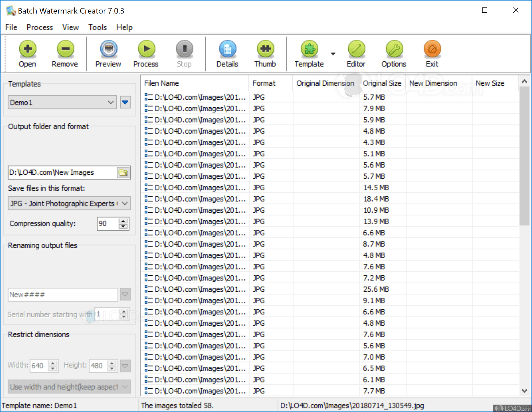The height and width of the screenshot is (412, 532).
Task: Start batch with the Process icon
Action: click(146, 49)
